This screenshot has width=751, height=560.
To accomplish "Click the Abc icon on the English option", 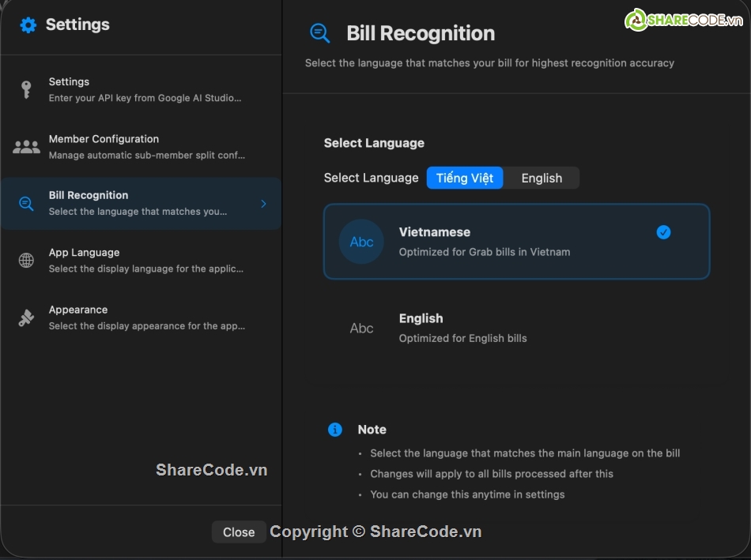I will pyautogui.click(x=361, y=327).
